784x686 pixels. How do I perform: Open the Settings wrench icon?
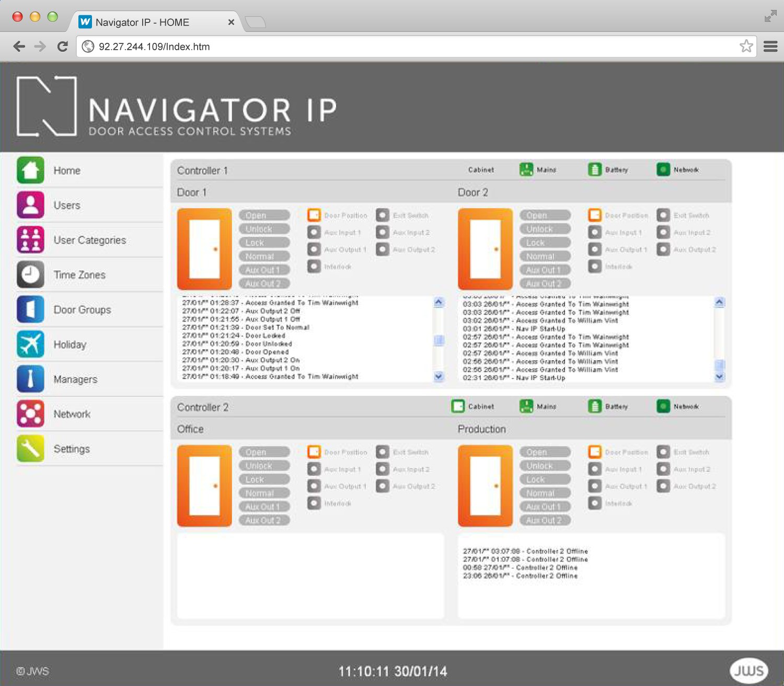(x=30, y=449)
